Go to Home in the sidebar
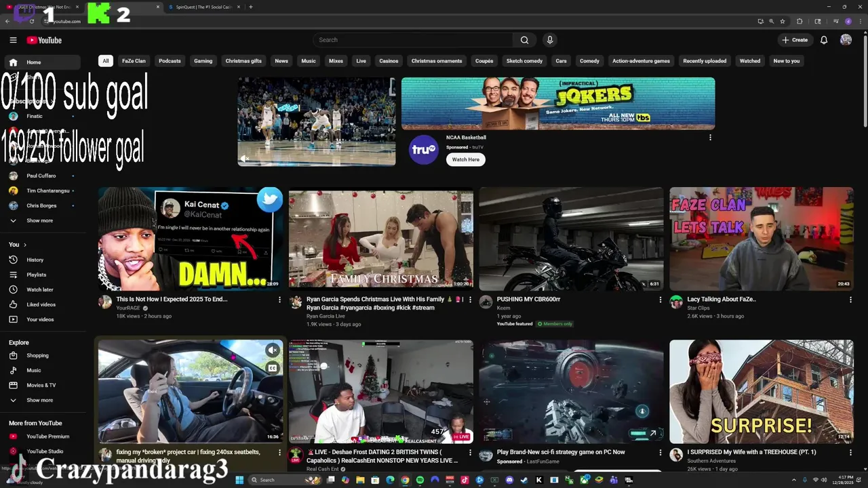Viewport: 868px width, 488px height. (x=43, y=62)
